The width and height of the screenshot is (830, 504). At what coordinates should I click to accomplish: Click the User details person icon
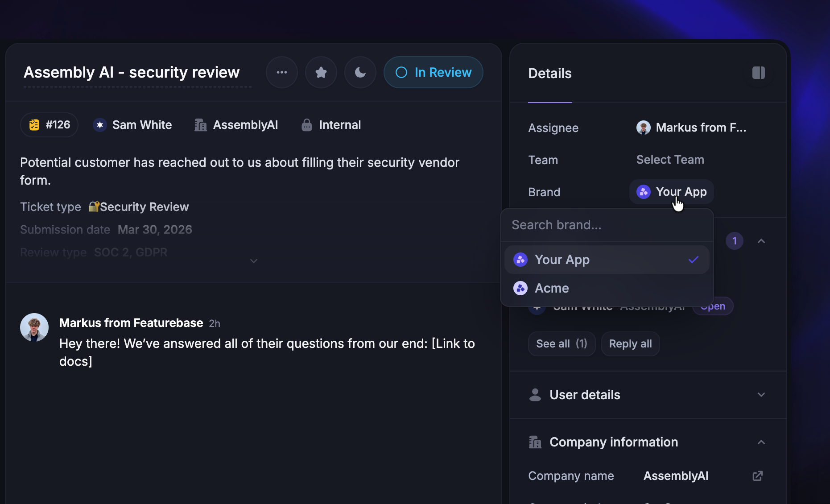coord(535,395)
